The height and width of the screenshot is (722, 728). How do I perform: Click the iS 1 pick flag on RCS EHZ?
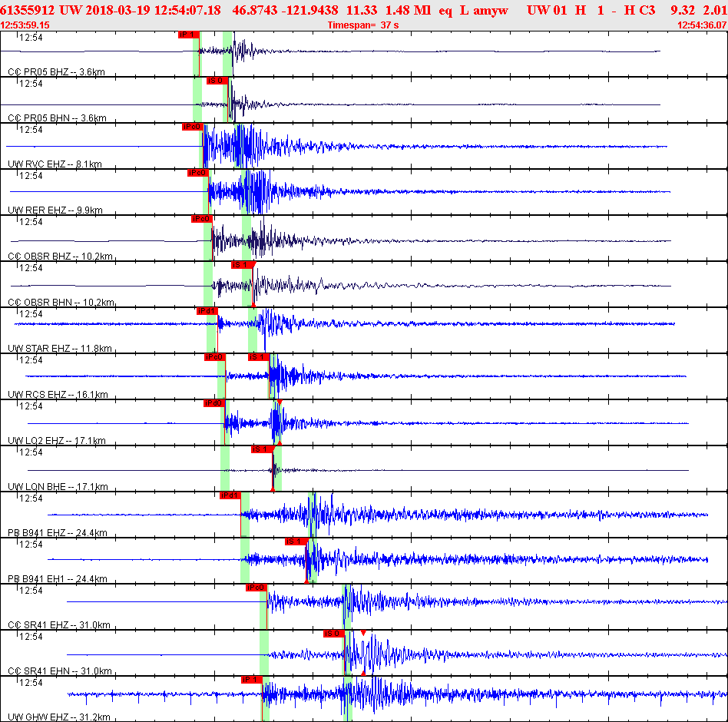click(258, 357)
